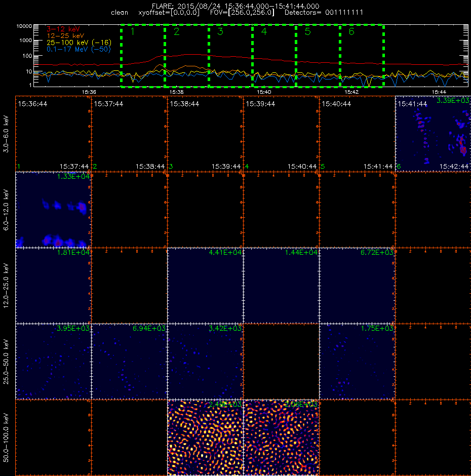Open the image panel peaking at 1.33E+04

[54, 210]
